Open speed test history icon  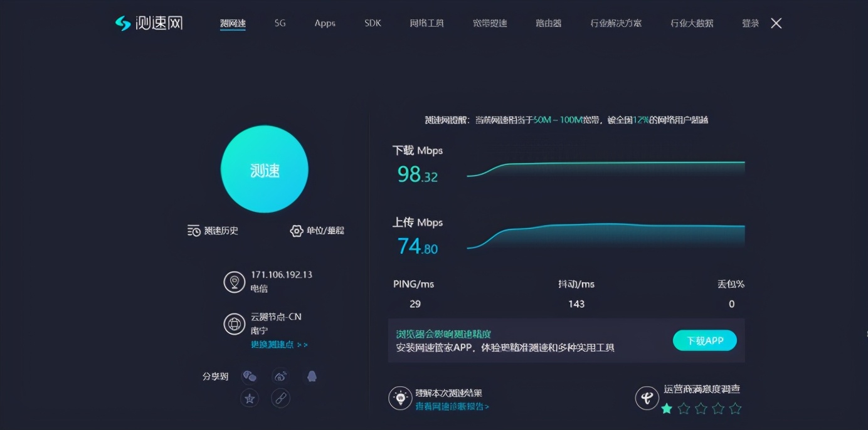click(x=194, y=231)
